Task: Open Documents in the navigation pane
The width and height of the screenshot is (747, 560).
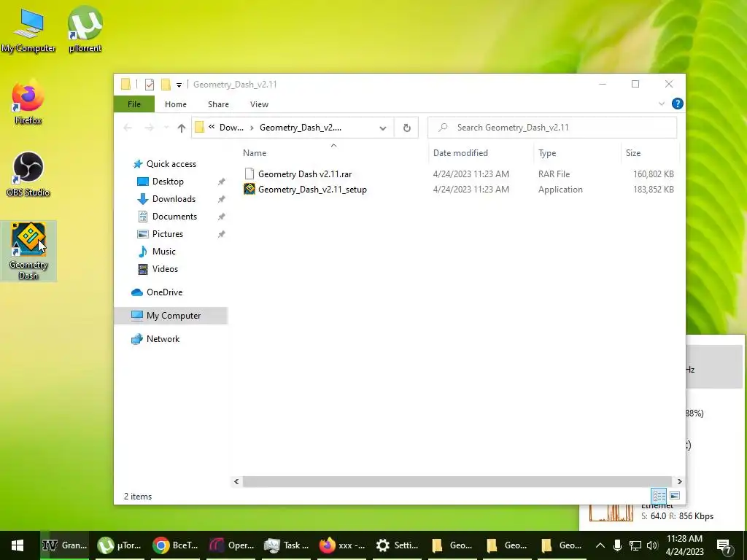Action: 174,216
